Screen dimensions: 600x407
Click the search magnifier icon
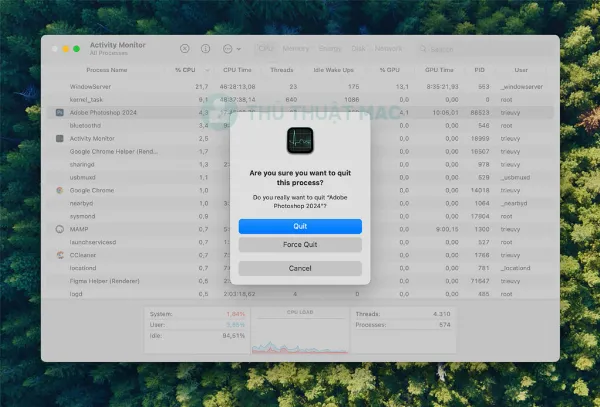[x=423, y=49]
